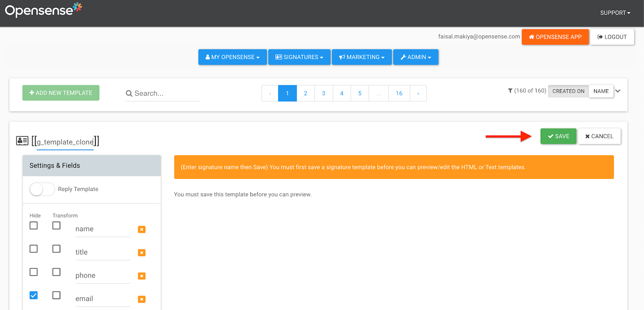
Task: Click the pagination ellipsis button
Action: (379, 93)
